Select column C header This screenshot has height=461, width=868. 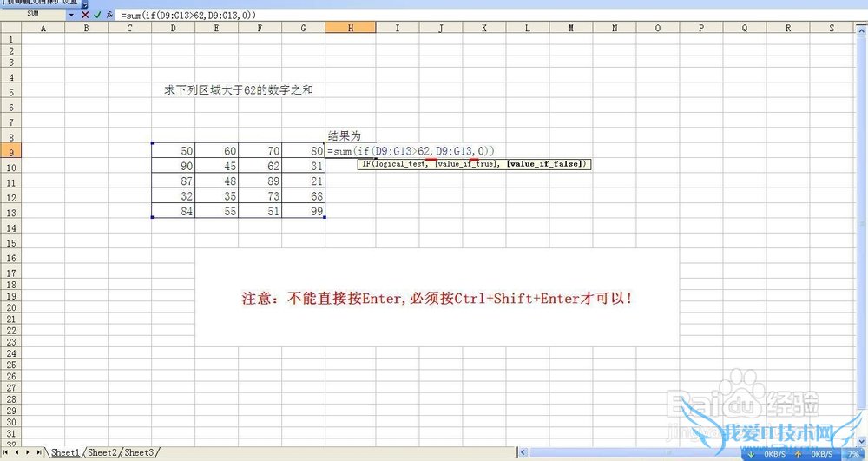[129, 28]
